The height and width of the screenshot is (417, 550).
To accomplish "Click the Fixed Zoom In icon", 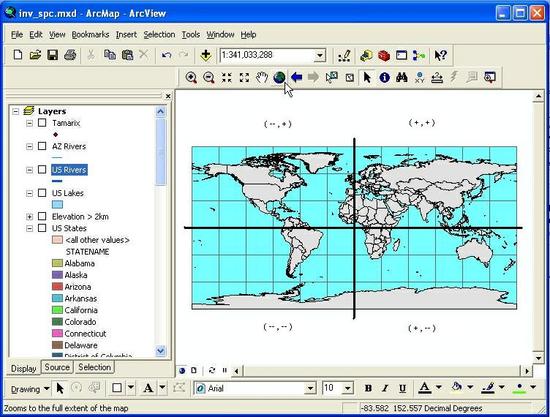I will pyautogui.click(x=227, y=77).
